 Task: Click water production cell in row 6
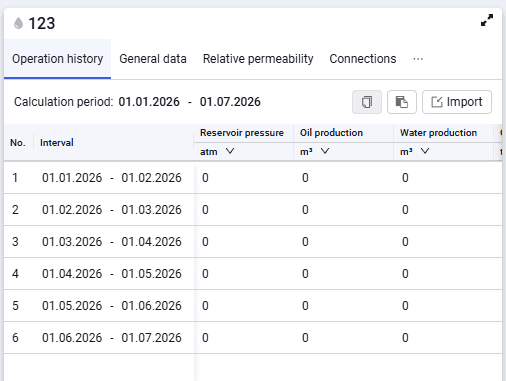click(444, 338)
